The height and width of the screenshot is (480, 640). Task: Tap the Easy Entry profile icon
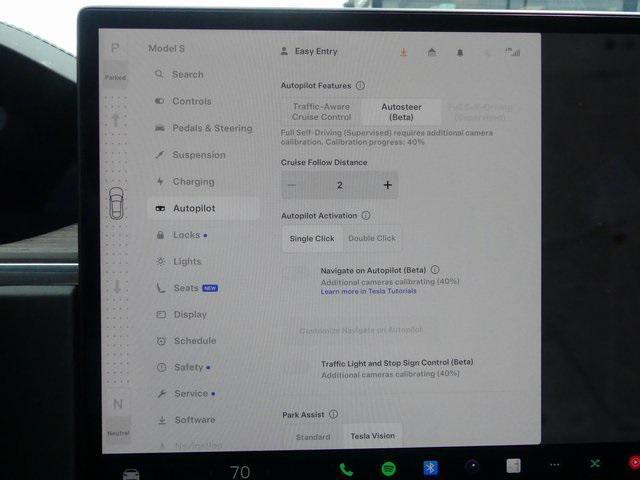[284, 51]
